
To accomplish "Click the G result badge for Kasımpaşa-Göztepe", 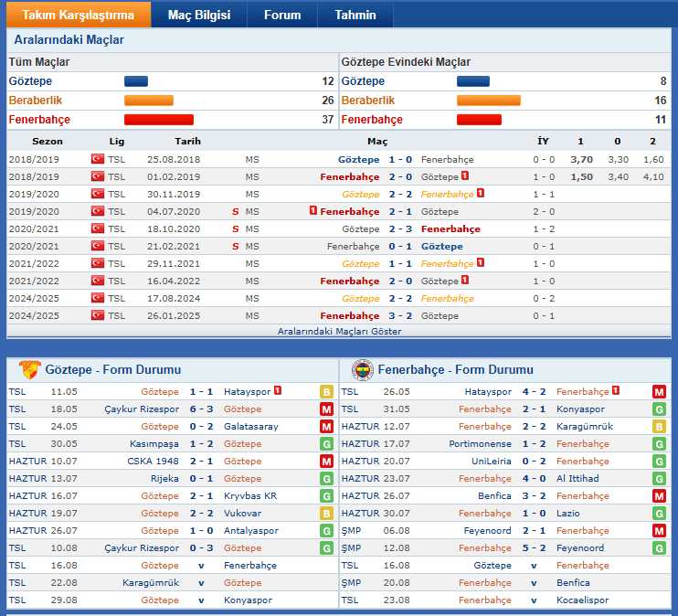I will click(326, 444).
